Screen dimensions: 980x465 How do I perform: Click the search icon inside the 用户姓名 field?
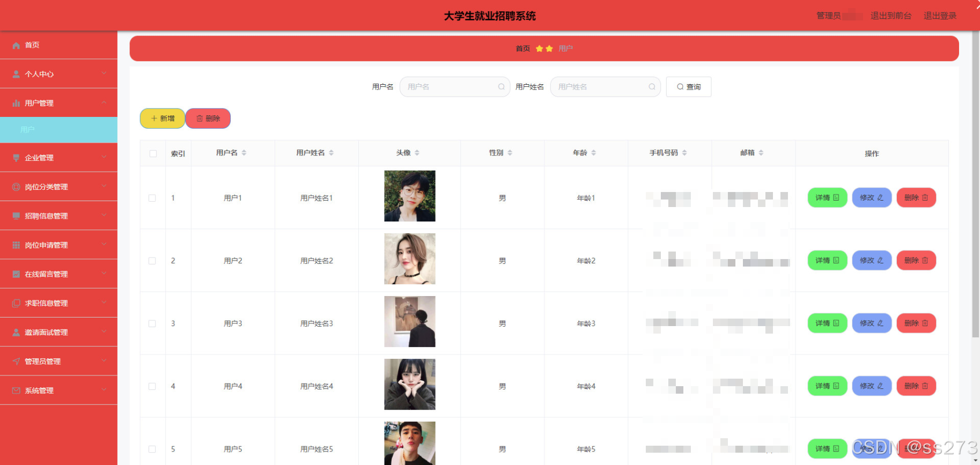pyautogui.click(x=652, y=87)
